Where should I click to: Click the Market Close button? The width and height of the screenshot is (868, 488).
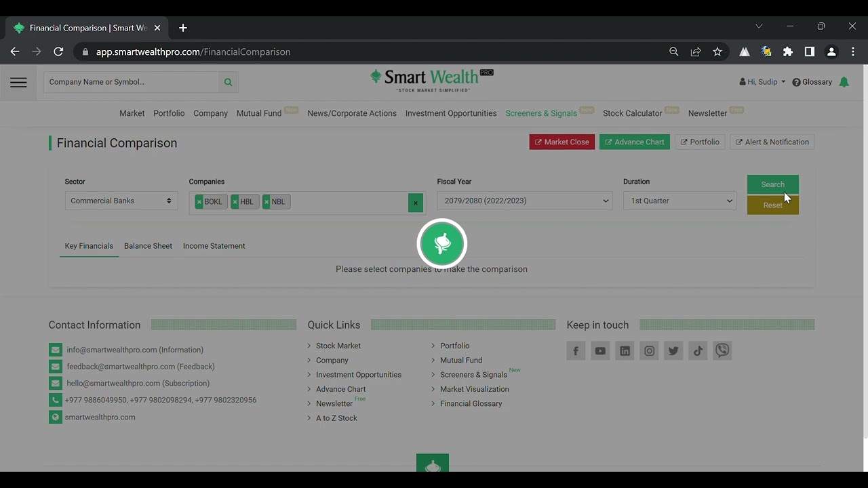click(x=562, y=142)
